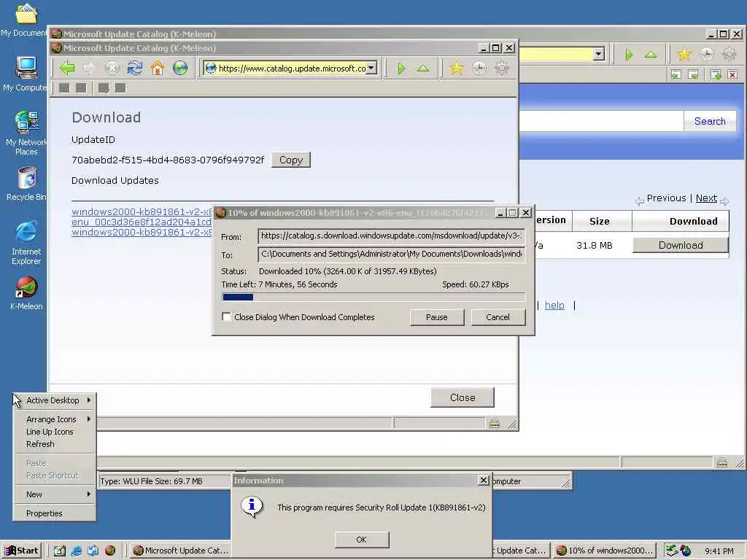Click the To path field in download dialog
The image size is (747, 560).
391,254
